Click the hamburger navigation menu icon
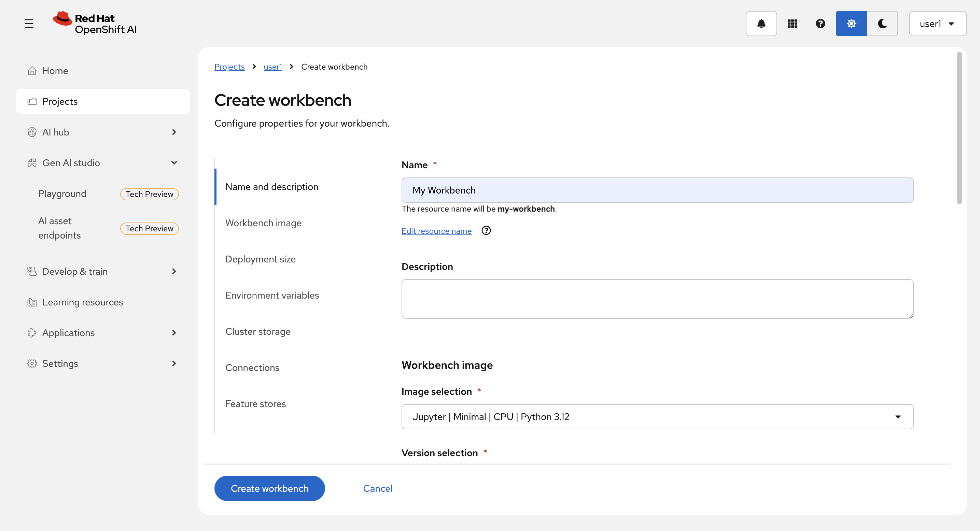This screenshot has width=980, height=531. (x=29, y=24)
